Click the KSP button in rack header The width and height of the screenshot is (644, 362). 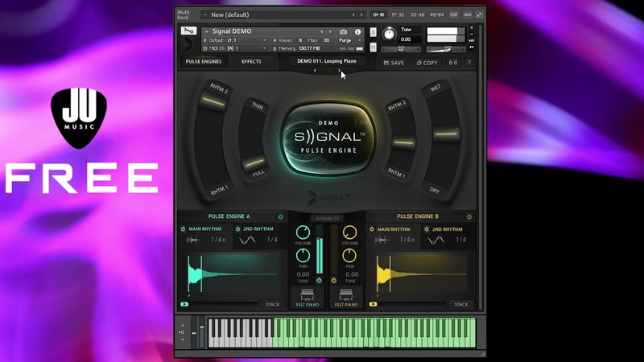coord(454,14)
